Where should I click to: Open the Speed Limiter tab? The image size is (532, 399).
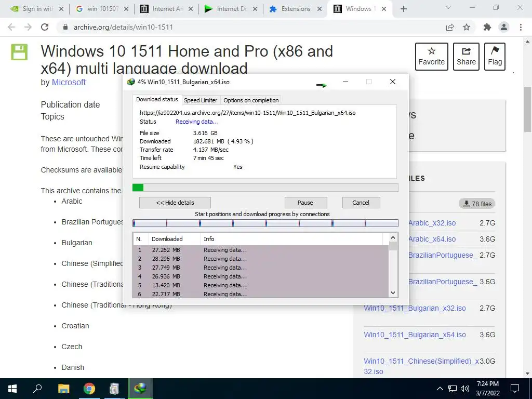[x=201, y=100]
